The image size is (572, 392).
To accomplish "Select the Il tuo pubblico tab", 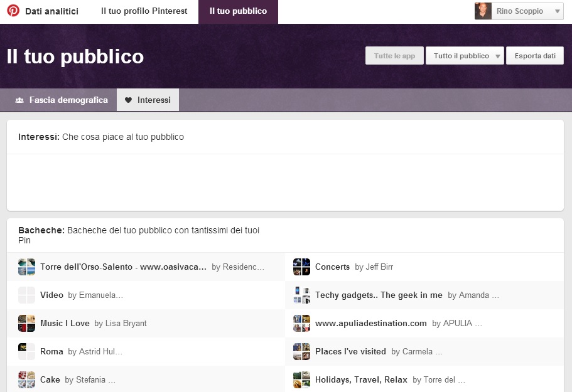I will tap(238, 11).
